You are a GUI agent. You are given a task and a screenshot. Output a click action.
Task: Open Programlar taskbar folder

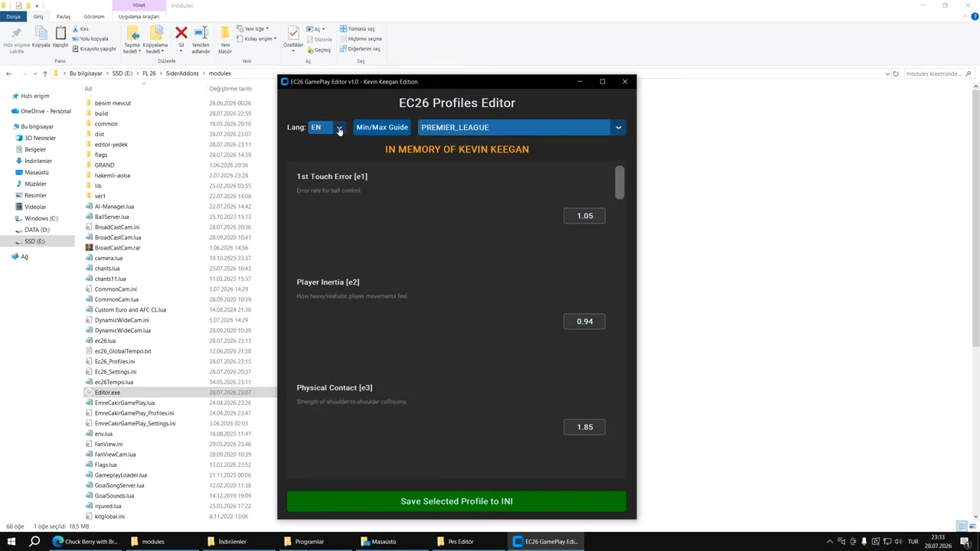[315, 542]
